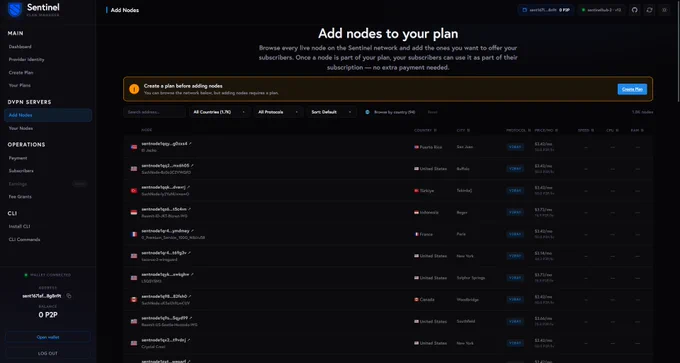680x363 pixels.
Task: Open the All Protocols dropdown
Action: 278,112
